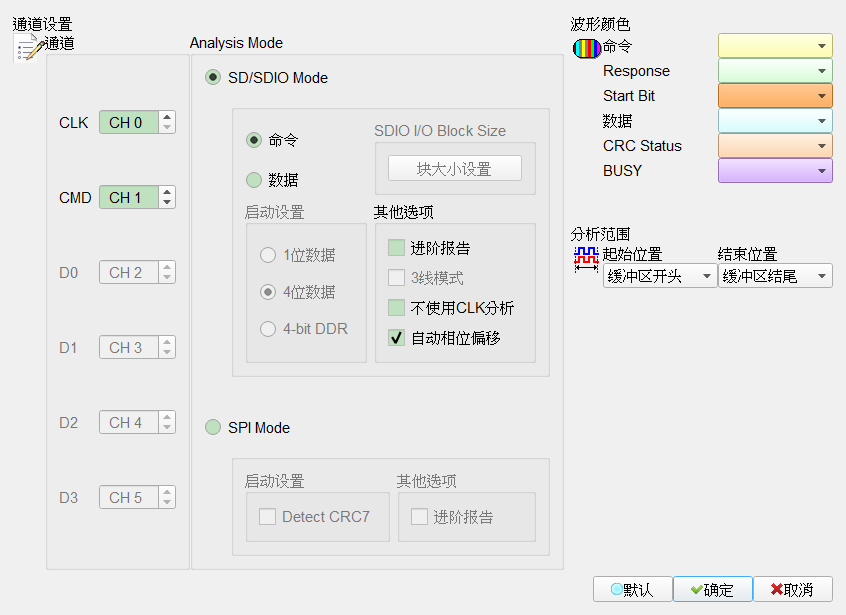The image size is (846, 615).
Task: Select the 数据 radio option
Action: 254,180
